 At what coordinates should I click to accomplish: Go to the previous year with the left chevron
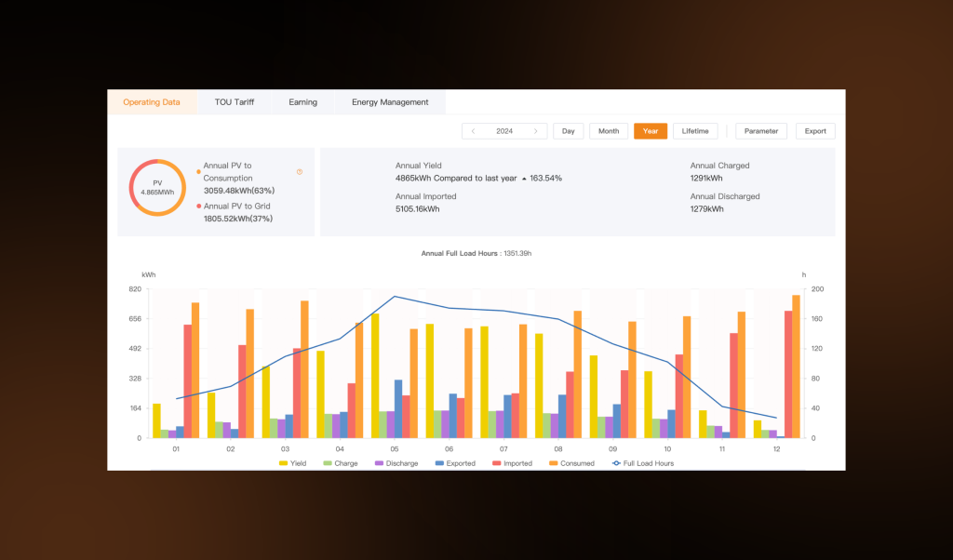click(473, 130)
